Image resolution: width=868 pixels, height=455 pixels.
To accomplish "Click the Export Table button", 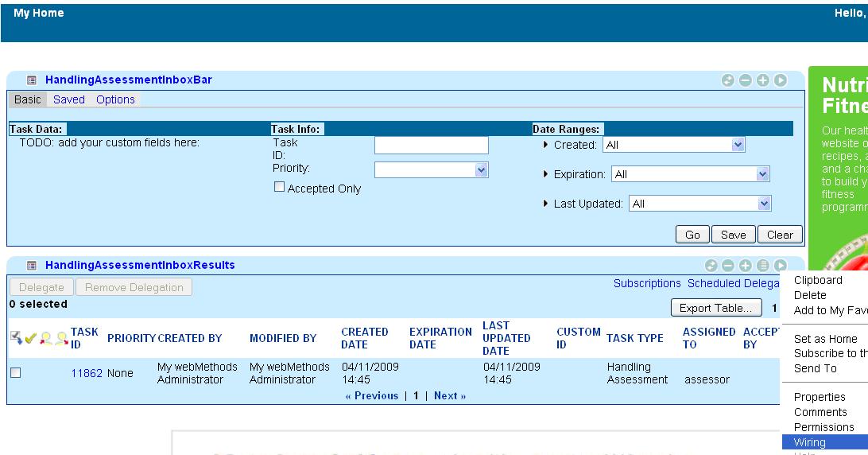I will [716, 308].
